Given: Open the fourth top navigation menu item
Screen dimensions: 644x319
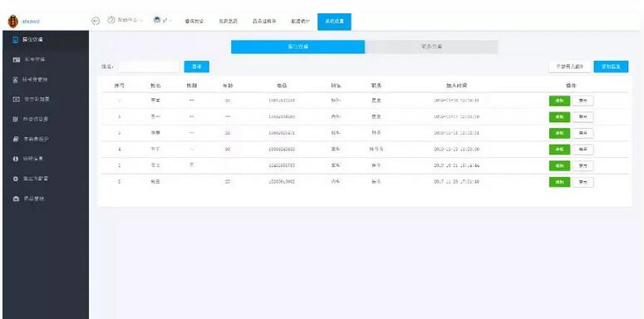Looking at the screenshot, I should (x=301, y=22).
